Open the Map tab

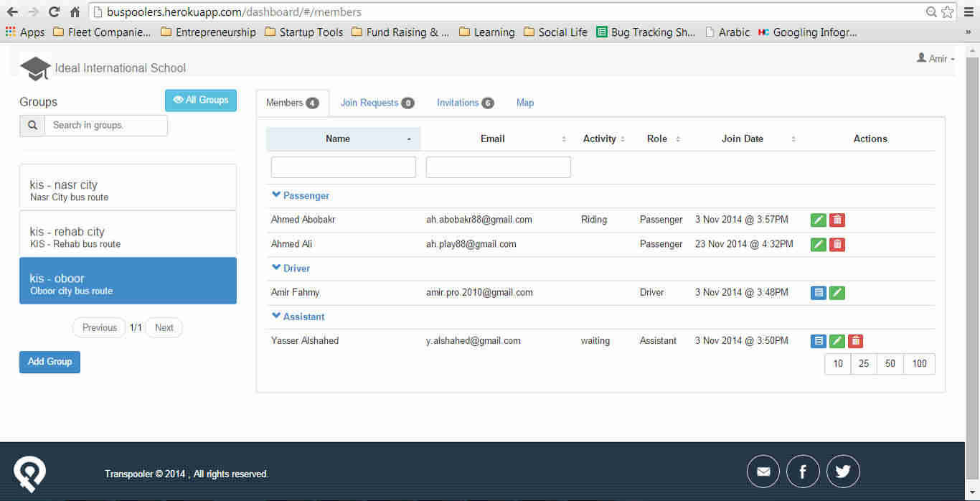524,103
